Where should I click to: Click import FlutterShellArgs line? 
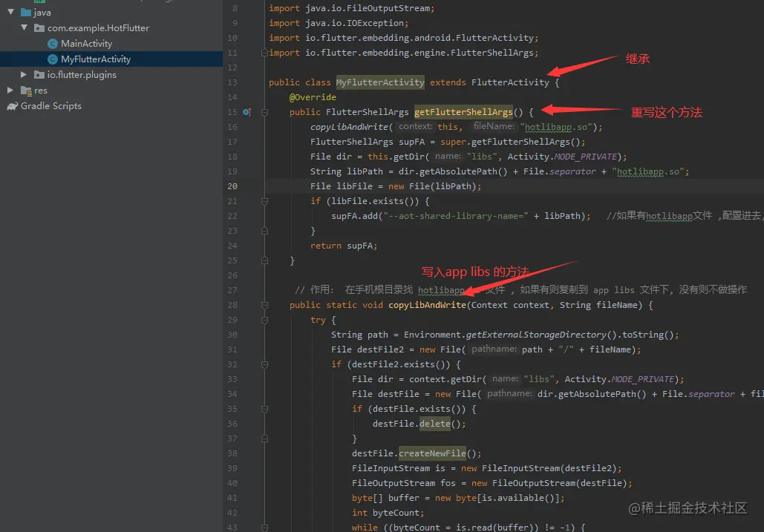403,53
